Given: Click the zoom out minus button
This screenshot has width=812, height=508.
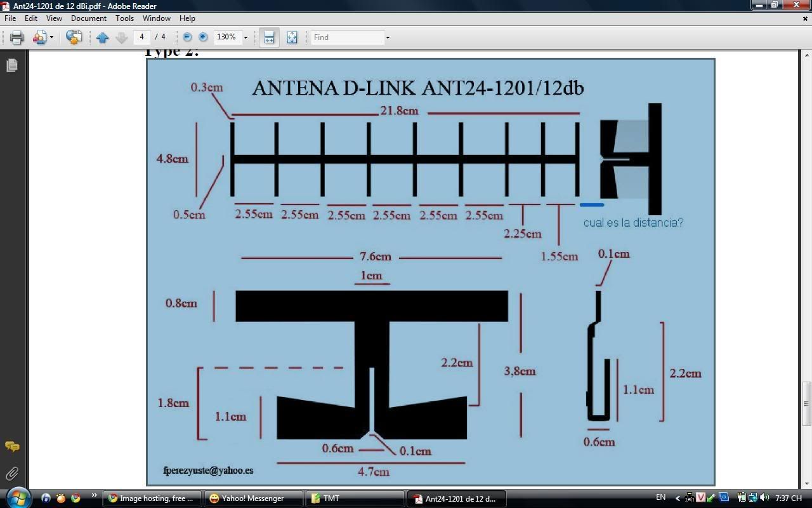Looking at the screenshot, I should click(187, 37).
